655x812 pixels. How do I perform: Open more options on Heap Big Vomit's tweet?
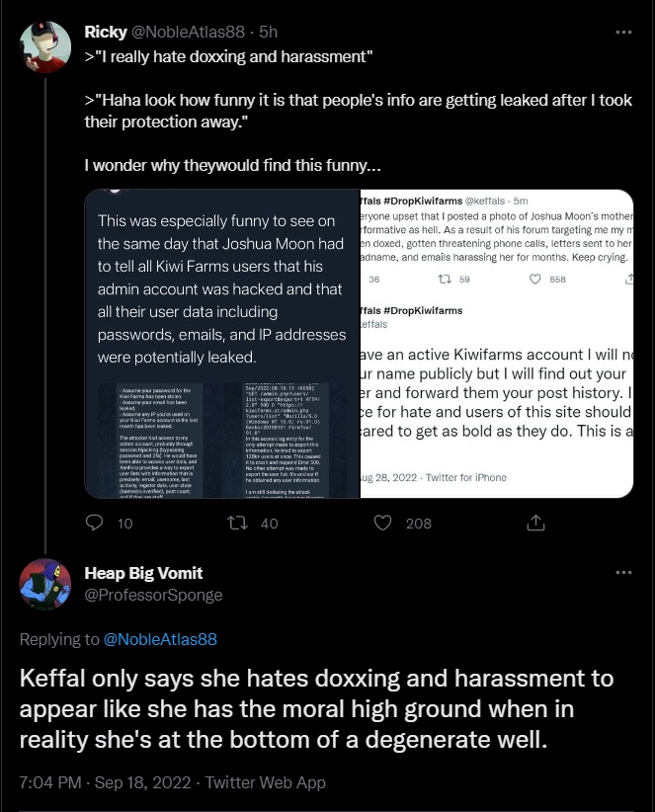(x=623, y=572)
